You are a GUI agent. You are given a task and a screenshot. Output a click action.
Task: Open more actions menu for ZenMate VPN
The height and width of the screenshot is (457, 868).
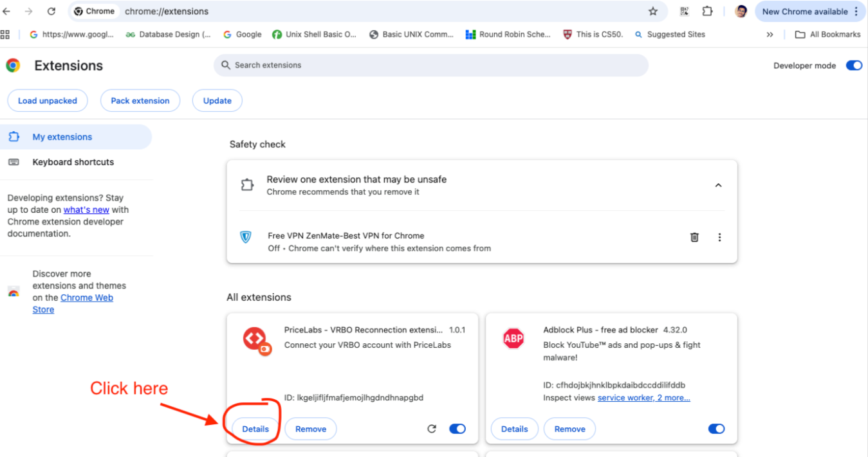[719, 237]
